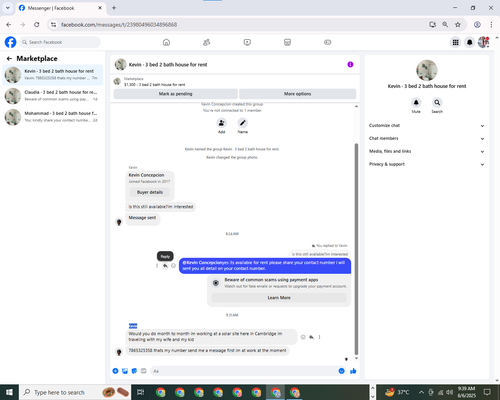Click the Windows taskbar search box

pos(75,392)
